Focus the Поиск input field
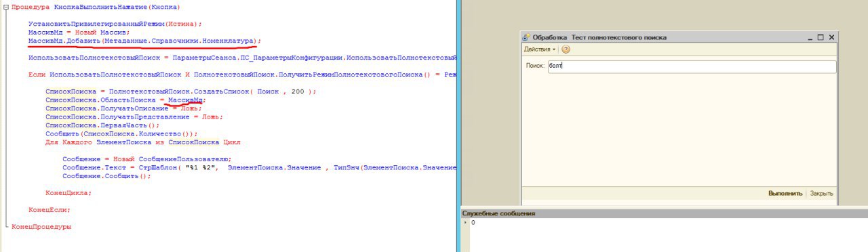 click(x=692, y=66)
